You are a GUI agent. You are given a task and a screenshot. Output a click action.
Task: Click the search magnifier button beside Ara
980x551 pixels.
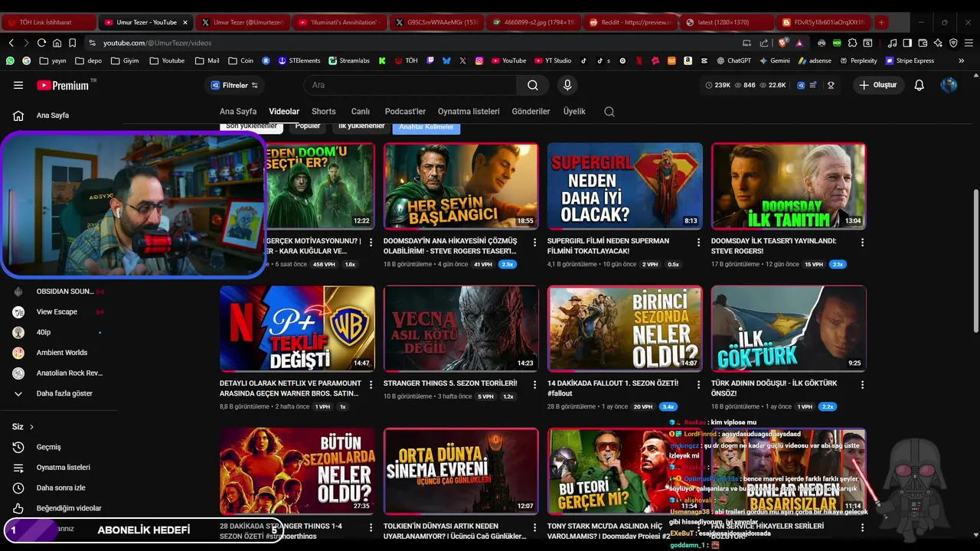(533, 85)
